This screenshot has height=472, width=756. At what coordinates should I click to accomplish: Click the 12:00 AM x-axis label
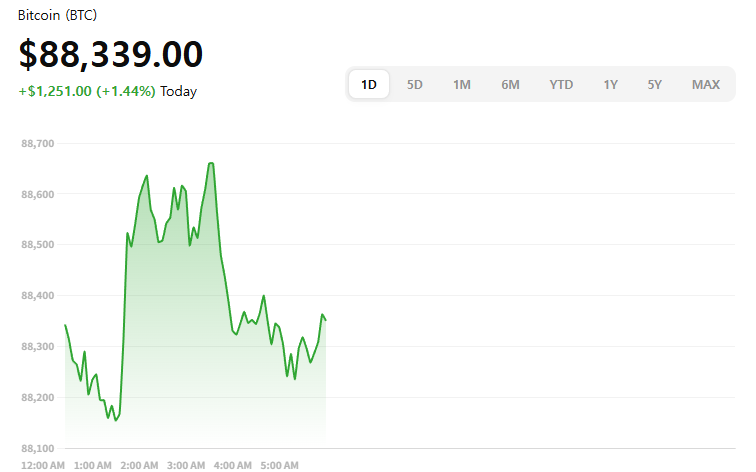[43, 465]
